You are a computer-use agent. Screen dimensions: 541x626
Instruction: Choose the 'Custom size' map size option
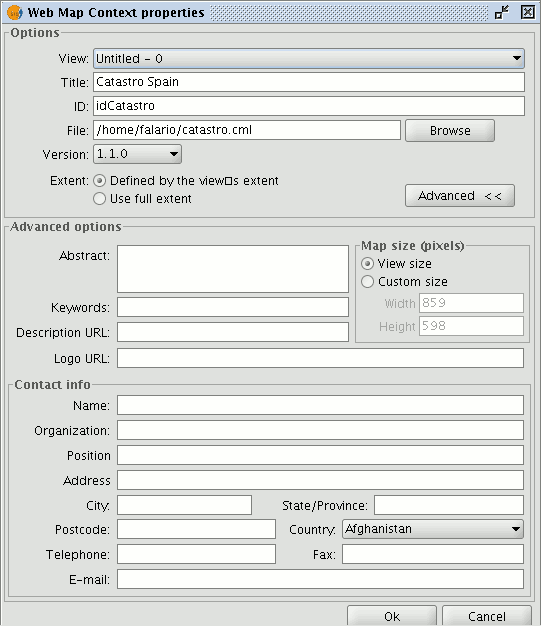[367, 281]
